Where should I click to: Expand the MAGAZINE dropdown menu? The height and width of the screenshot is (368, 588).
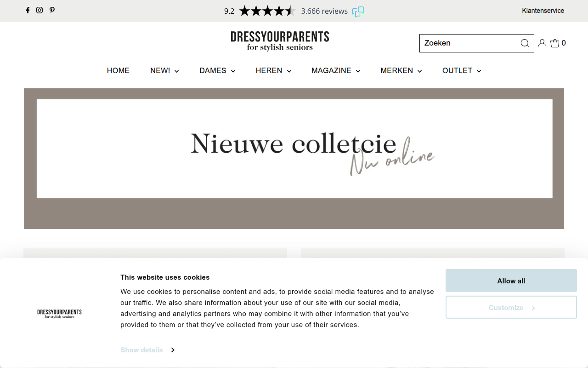pyautogui.click(x=336, y=71)
